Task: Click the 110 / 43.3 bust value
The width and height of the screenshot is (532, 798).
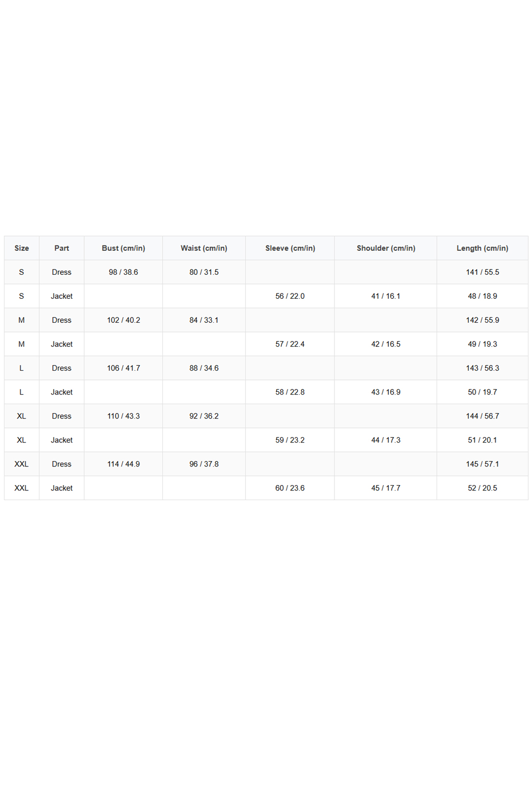Action: 123,416
